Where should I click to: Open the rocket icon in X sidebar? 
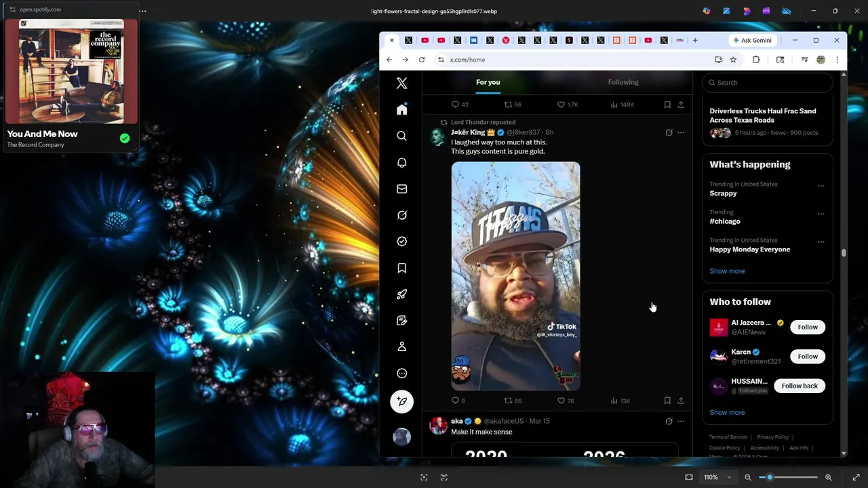401,294
